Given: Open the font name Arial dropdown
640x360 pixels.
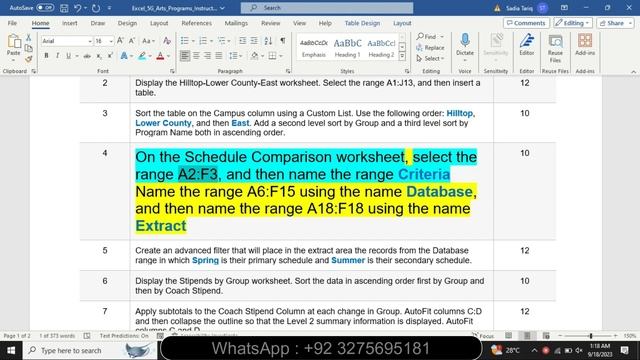Looking at the screenshot, I should click(89, 41).
